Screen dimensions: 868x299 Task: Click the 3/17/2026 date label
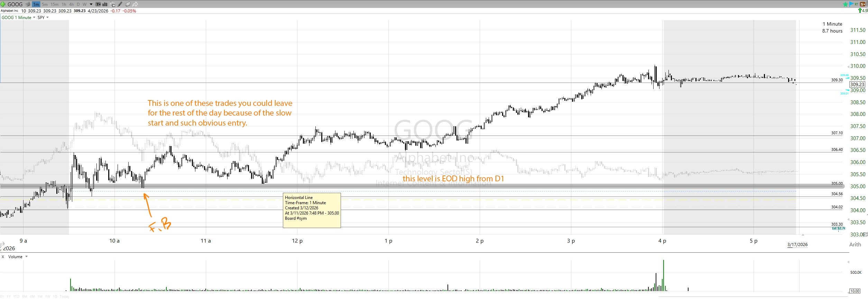(x=797, y=245)
